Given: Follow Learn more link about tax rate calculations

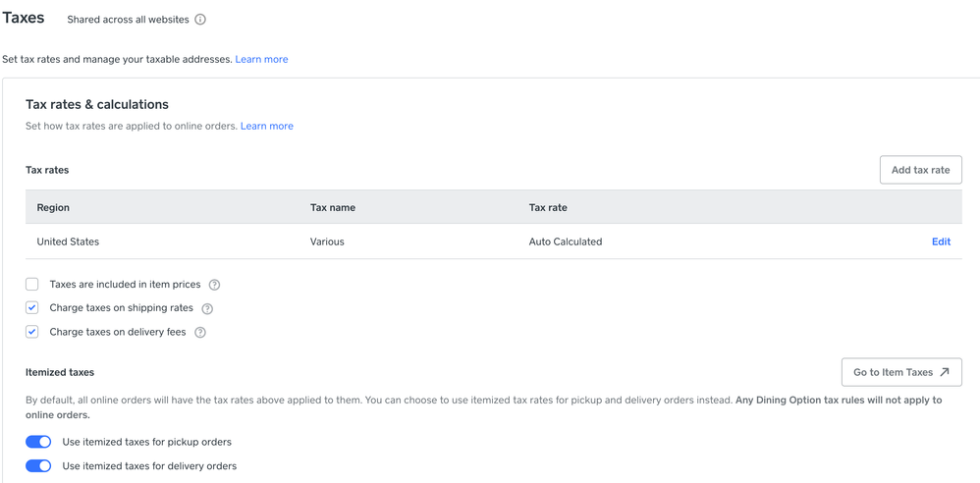Looking at the screenshot, I should 267,127.
